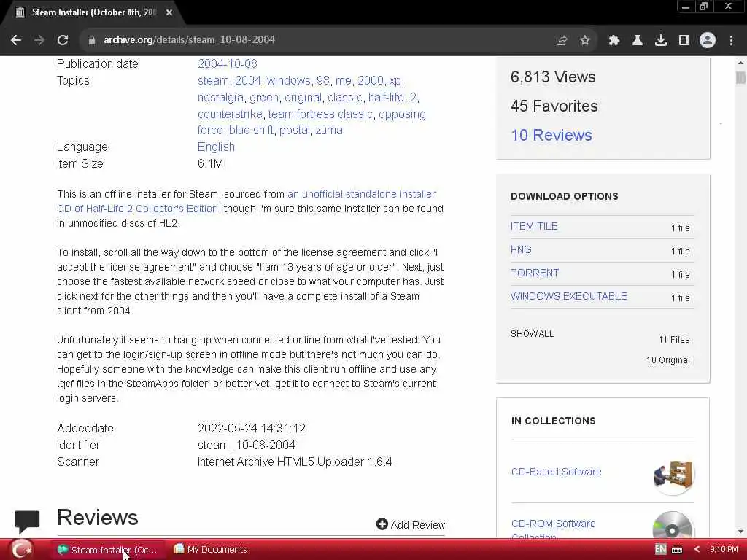Open the steam topic link
Screen dimensions: 747x560
[213, 80]
